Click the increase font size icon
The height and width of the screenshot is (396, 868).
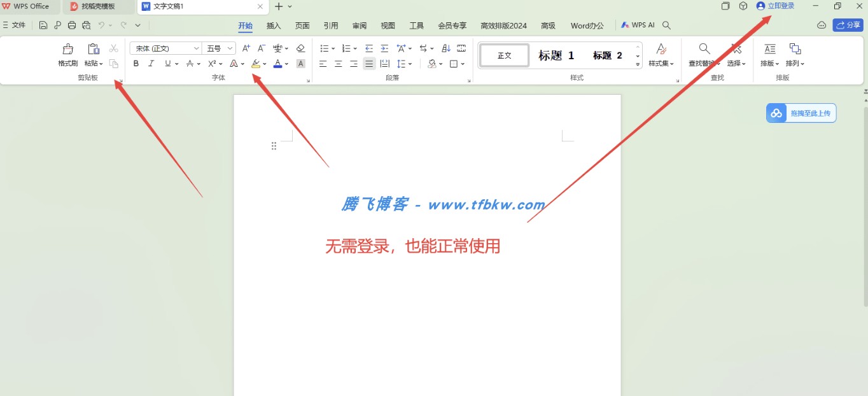point(246,47)
